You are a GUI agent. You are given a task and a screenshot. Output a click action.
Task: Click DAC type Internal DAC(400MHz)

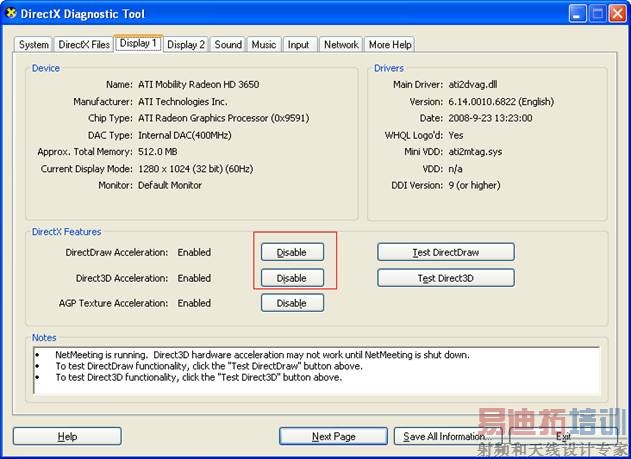coord(185,135)
